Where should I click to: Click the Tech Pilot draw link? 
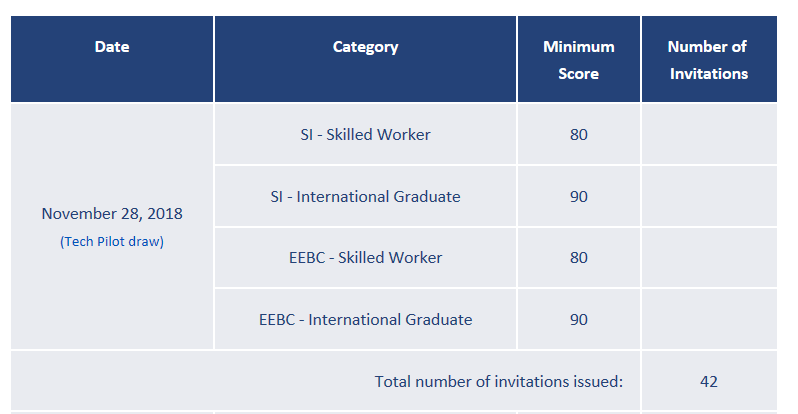[112, 242]
